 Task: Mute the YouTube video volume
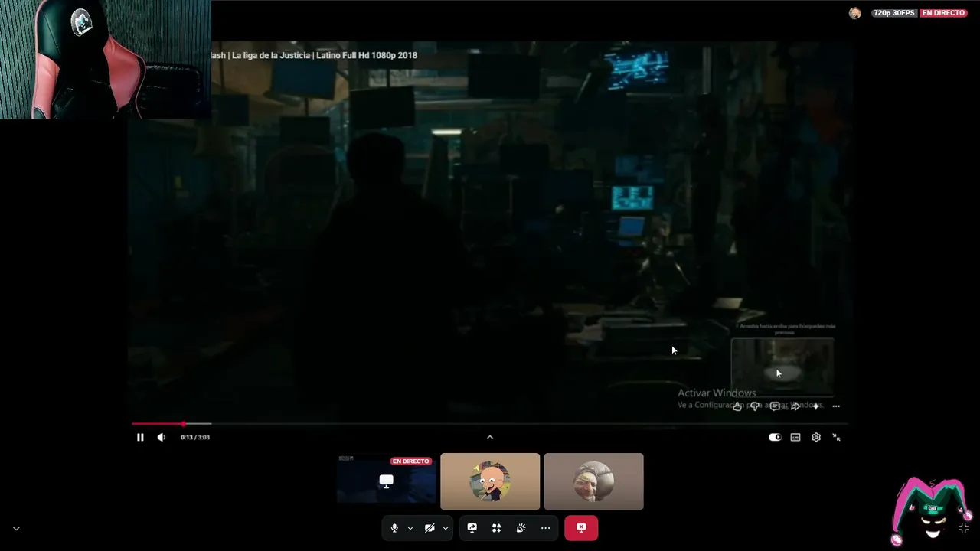[x=161, y=437]
